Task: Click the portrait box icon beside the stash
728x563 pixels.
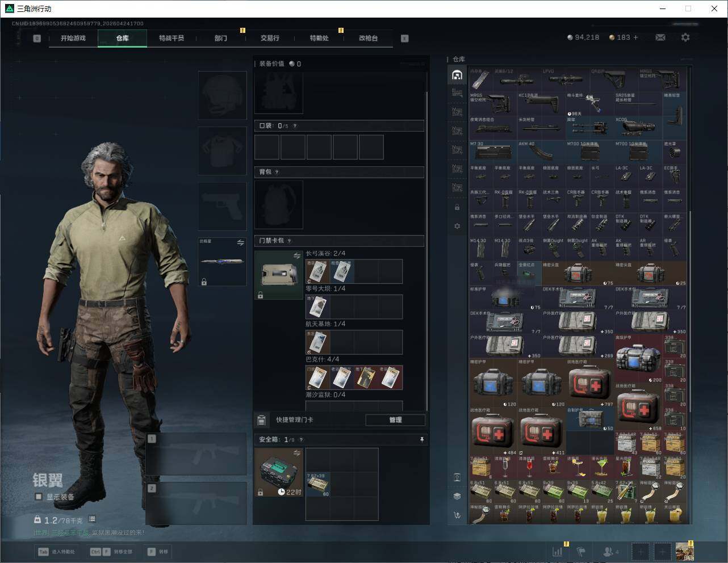Action: 457,477
